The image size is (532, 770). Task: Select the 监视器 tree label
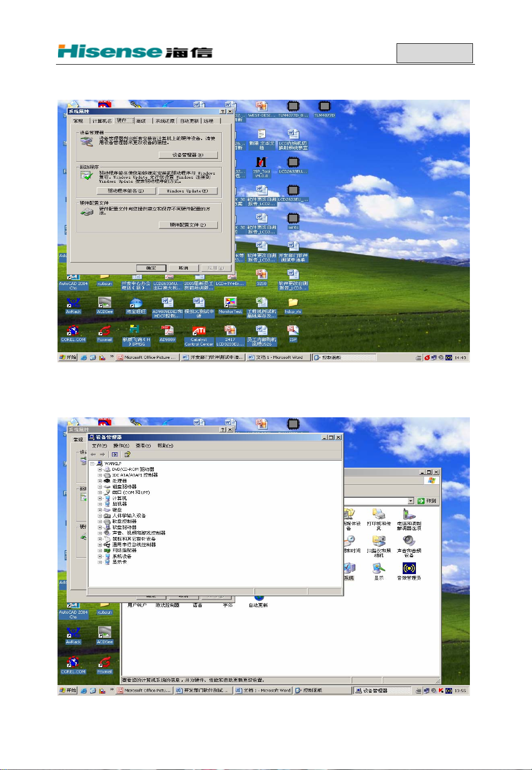119,504
